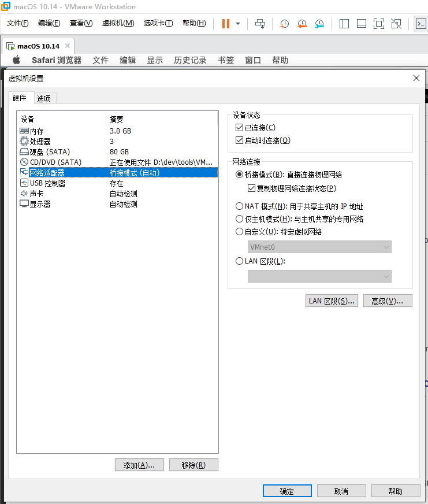Select NAT 模式(N) radio button

(x=239, y=206)
